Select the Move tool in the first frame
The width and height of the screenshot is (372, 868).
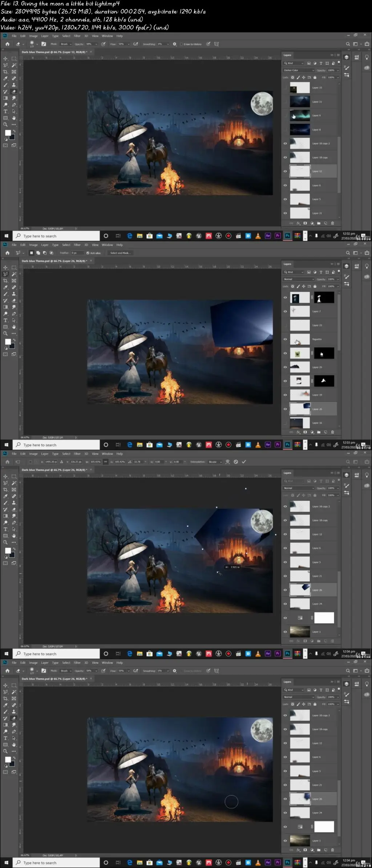point(5,58)
